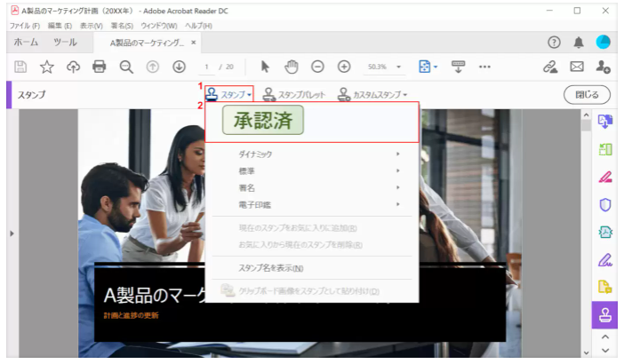Image resolution: width=624 pixels, height=364 pixels.
Task: Click the page number input field
Action: click(207, 67)
